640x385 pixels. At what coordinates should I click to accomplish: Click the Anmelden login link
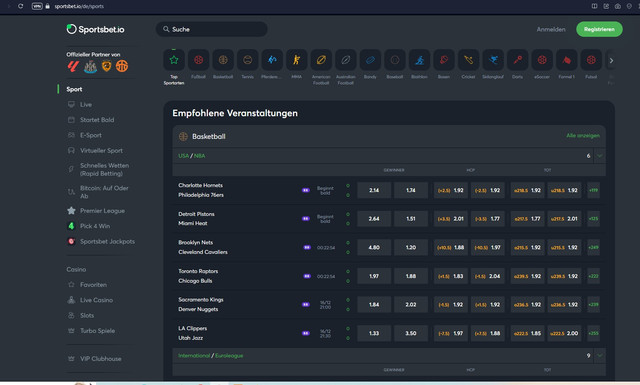(x=551, y=29)
